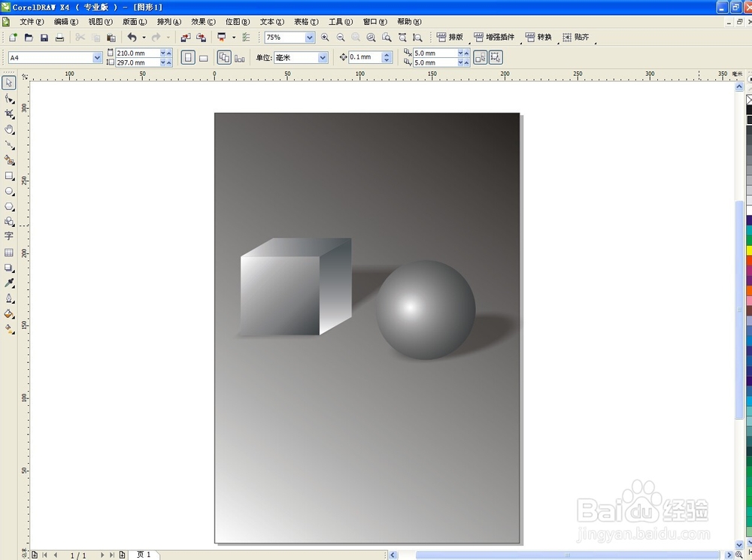This screenshot has height=560, width=752.
Task: Undo the last action
Action: (132, 37)
